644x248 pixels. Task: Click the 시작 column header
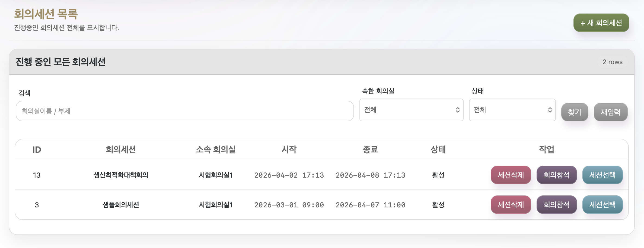[289, 149]
